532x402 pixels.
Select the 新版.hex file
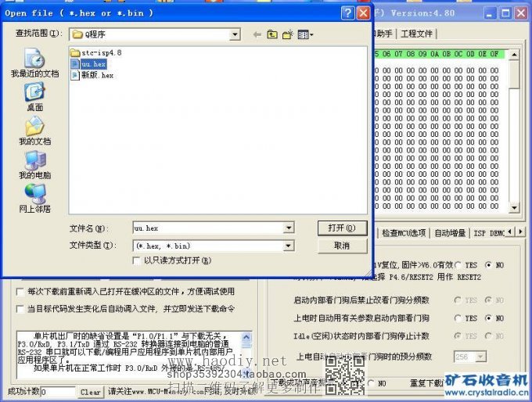click(x=96, y=75)
